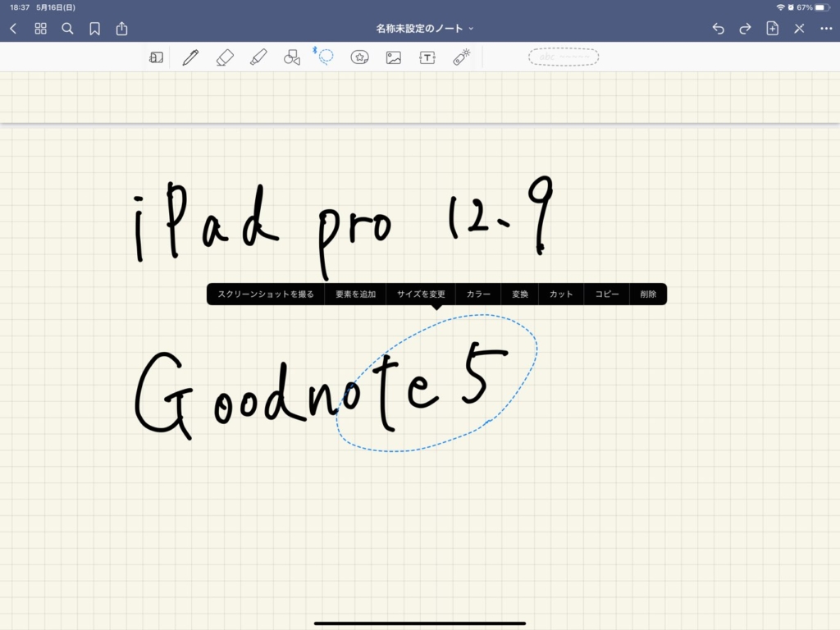The width and height of the screenshot is (840, 630).
Task: Select the Laser pointer tool
Action: pos(461,57)
